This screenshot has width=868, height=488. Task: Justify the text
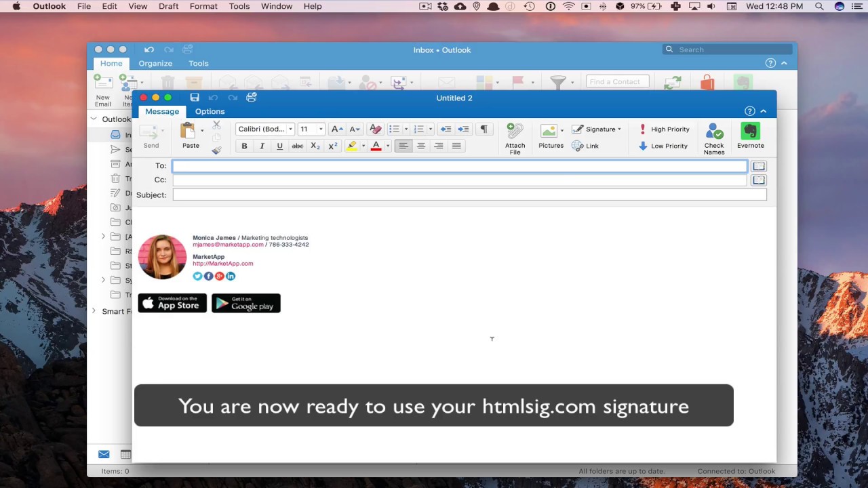(x=456, y=146)
